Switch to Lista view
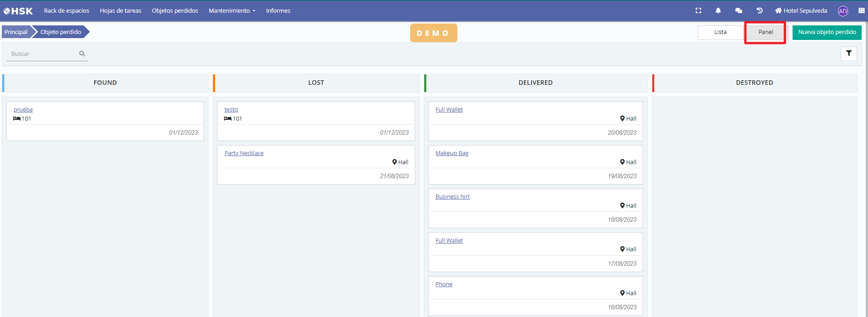 click(720, 32)
